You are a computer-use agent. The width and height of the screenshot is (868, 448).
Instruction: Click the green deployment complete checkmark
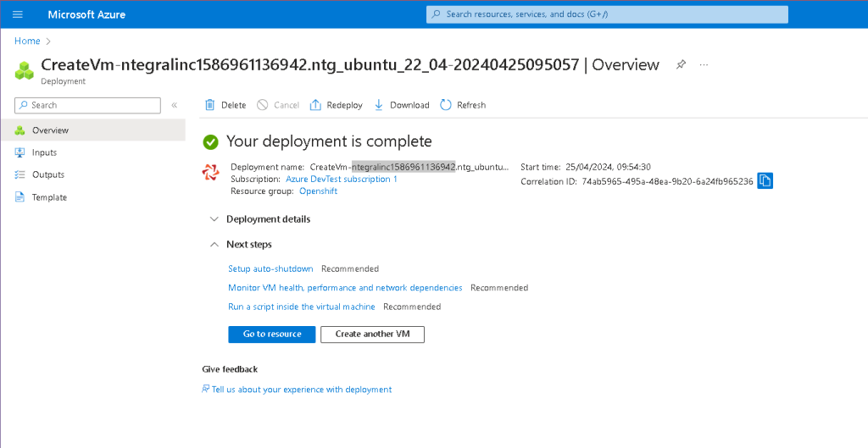pyautogui.click(x=210, y=142)
